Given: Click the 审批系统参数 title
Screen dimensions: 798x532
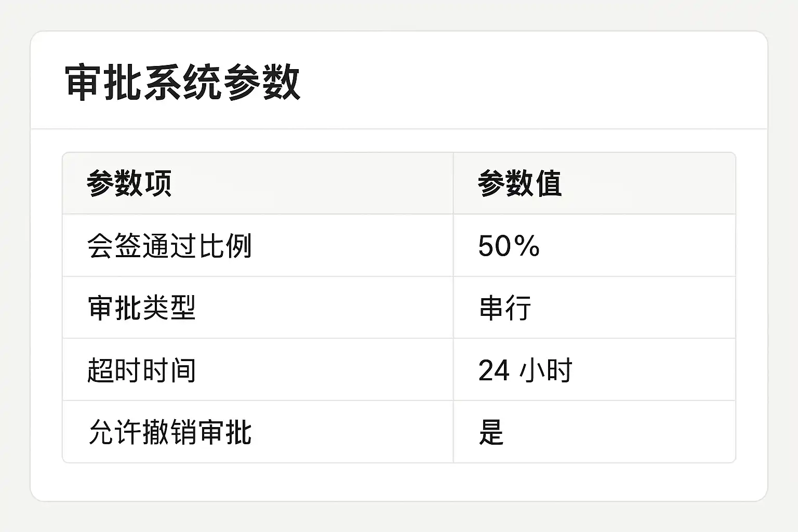Looking at the screenshot, I should tap(183, 82).
